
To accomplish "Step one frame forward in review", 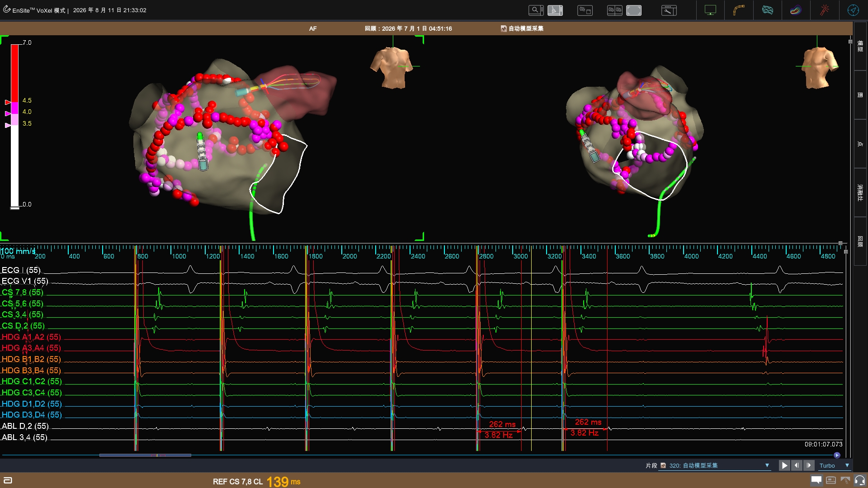I will pyautogui.click(x=809, y=465).
